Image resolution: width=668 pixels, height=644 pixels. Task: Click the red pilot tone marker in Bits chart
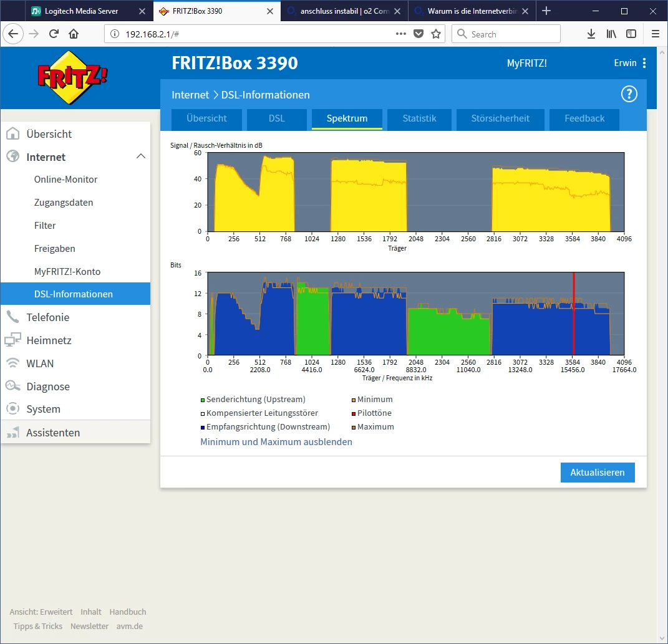click(x=573, y=314)
